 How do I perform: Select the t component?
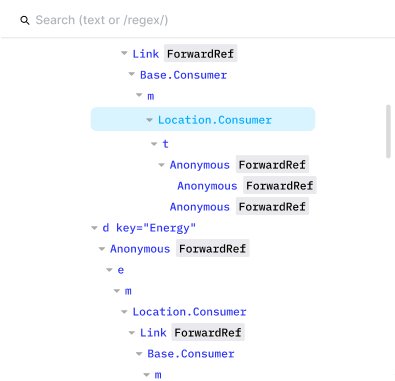165,144
